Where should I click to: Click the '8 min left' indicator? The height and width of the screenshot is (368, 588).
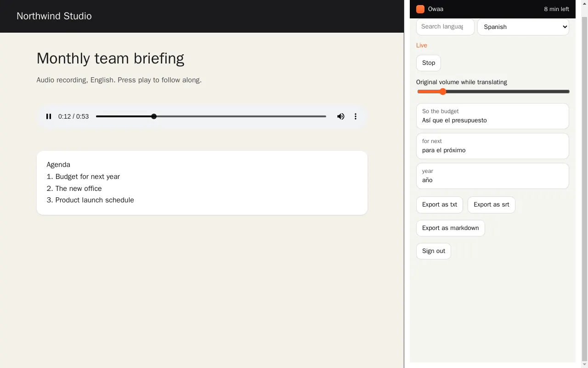click(556, 9)
